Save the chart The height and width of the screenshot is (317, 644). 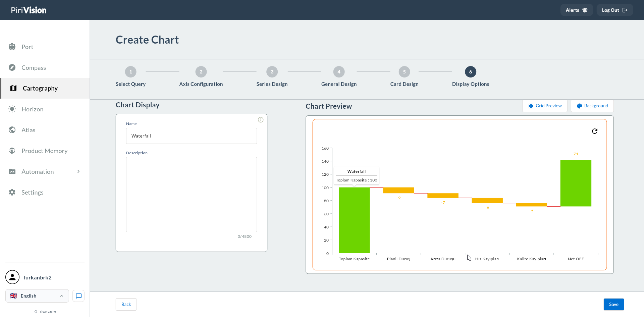point(614,304)
